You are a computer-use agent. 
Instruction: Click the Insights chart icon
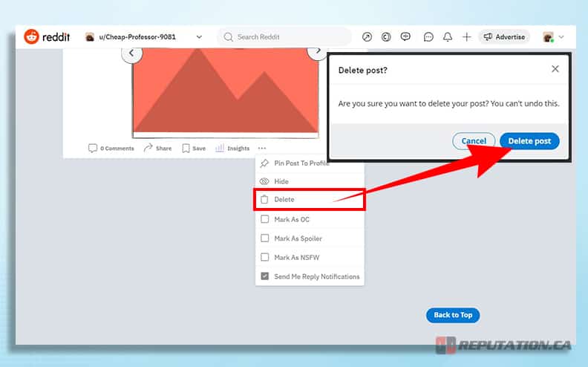(x=220, y=148)
